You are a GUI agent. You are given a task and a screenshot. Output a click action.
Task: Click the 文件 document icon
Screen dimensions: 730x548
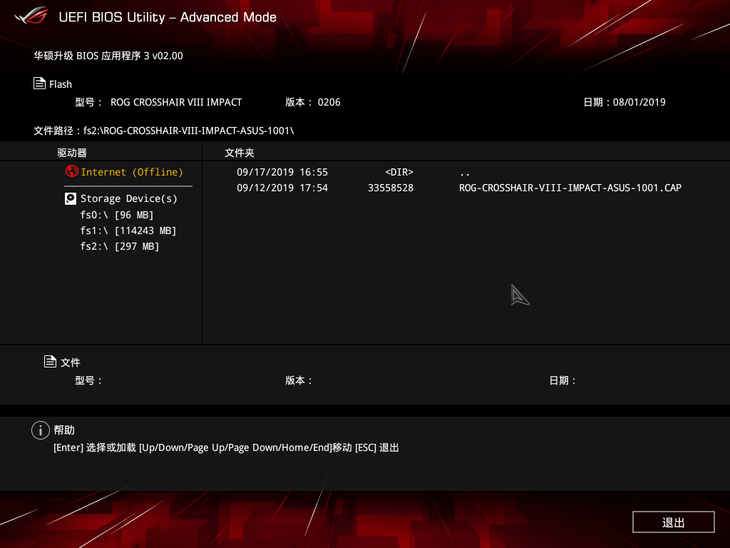click(50, 361)
